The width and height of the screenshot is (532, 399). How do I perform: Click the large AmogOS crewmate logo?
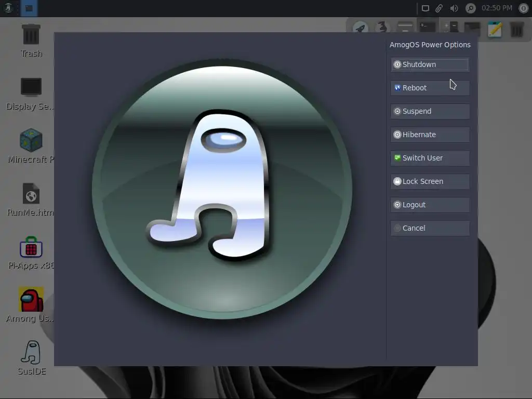pyautogui.click(x=222, y=189)
